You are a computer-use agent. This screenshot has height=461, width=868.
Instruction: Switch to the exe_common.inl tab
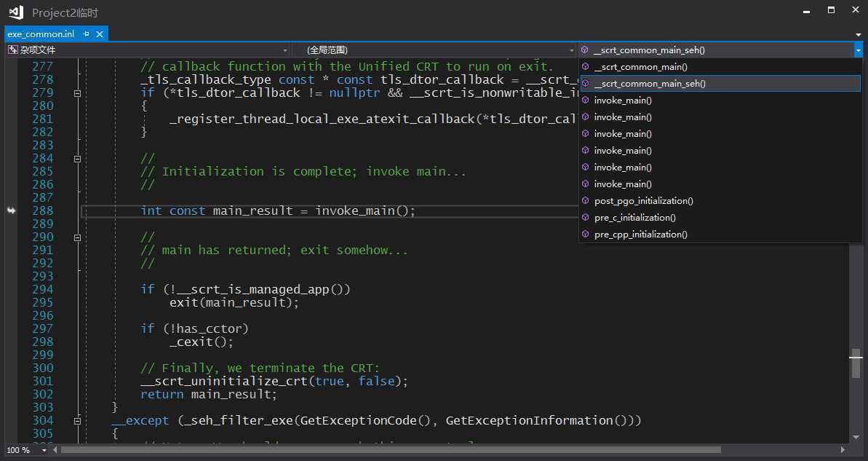tap(41, 34)
